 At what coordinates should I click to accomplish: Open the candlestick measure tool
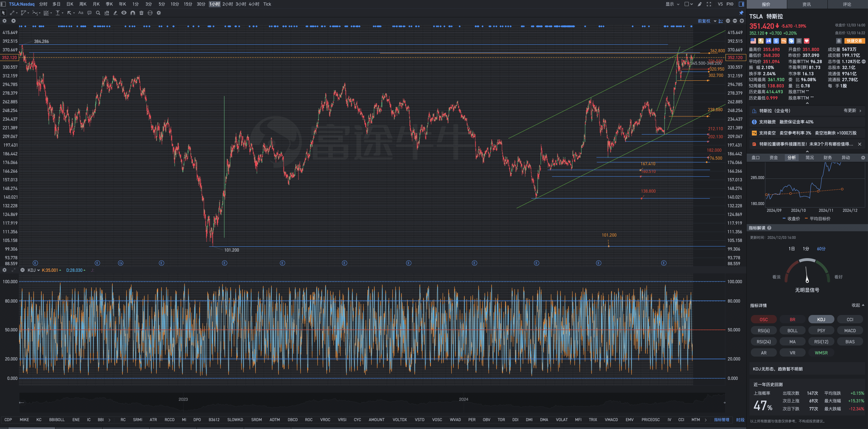click(x=107, y=13)
